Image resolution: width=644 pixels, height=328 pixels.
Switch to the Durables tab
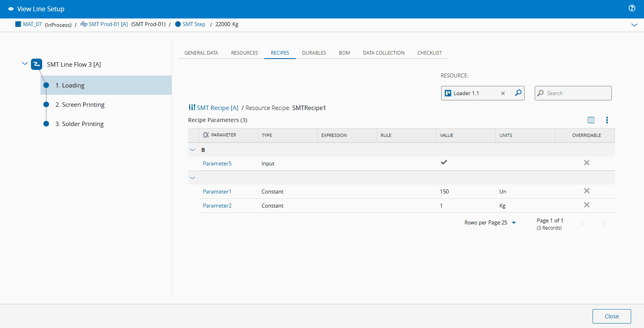click(x=314, y=53)
